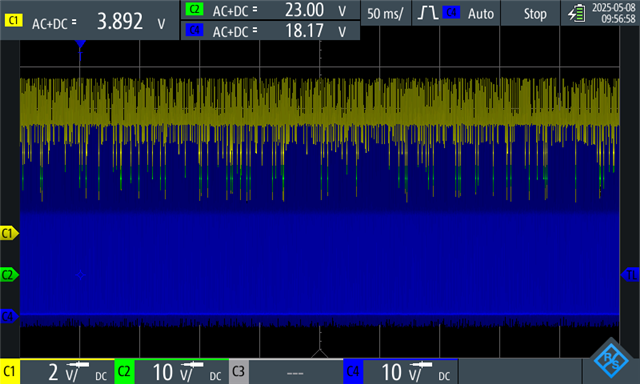The width and height of the screenshot is (640, 384).
Task: Click the TL trigger level marker
Action: tap(630, 275)
